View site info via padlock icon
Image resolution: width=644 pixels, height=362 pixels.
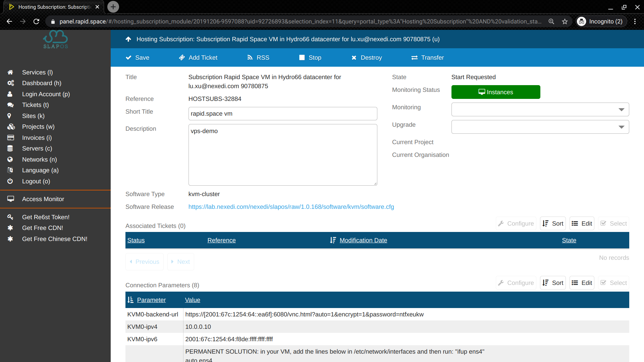53,21
